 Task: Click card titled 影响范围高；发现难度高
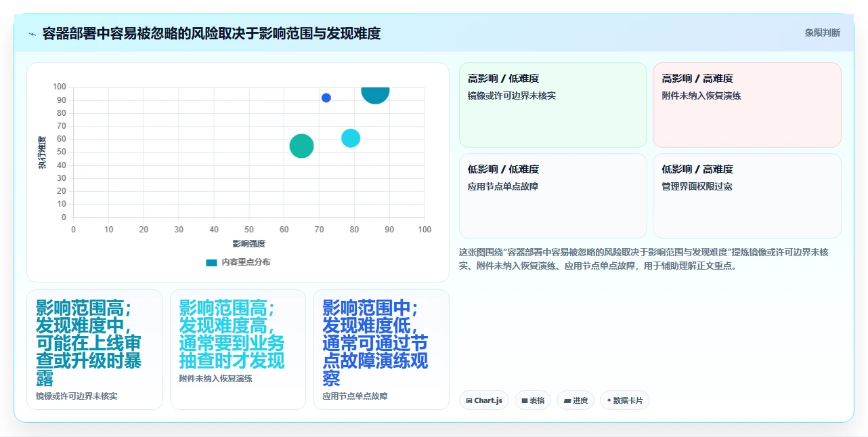238,350
